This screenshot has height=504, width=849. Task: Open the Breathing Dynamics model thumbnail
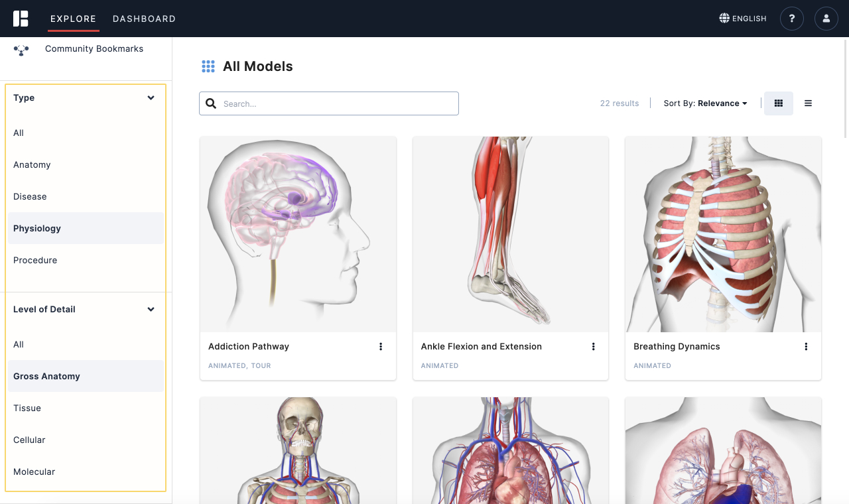pos(723,234)
